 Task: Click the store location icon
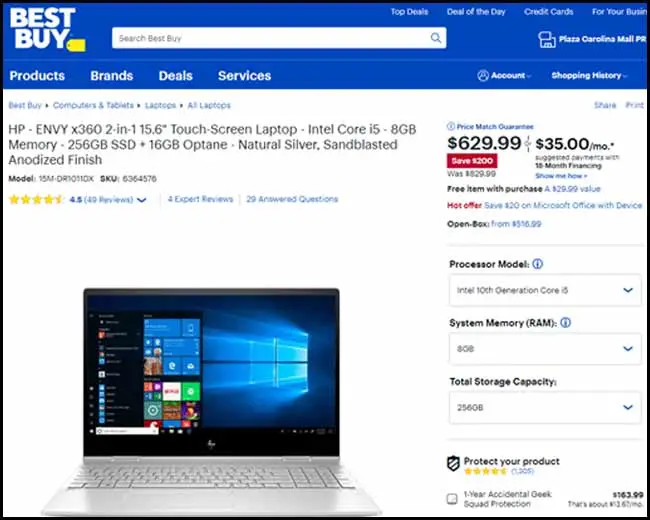(x=546, y=40)
